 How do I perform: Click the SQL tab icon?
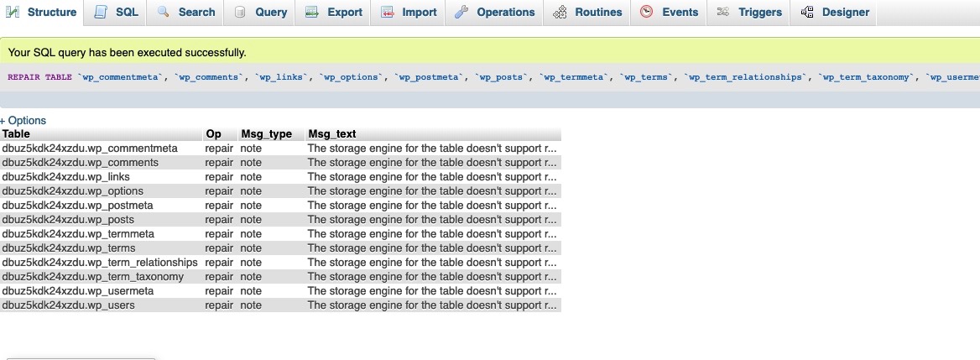(101, 12)
